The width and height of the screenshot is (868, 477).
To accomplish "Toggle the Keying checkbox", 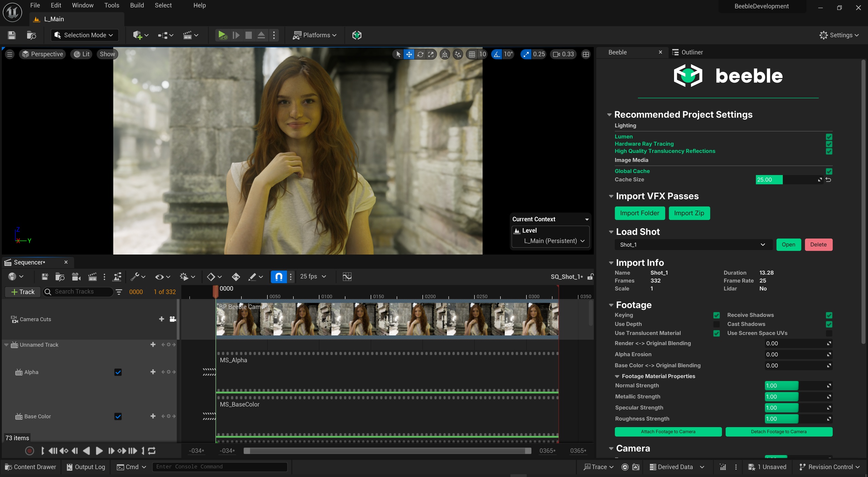I will tap(716, 315).
